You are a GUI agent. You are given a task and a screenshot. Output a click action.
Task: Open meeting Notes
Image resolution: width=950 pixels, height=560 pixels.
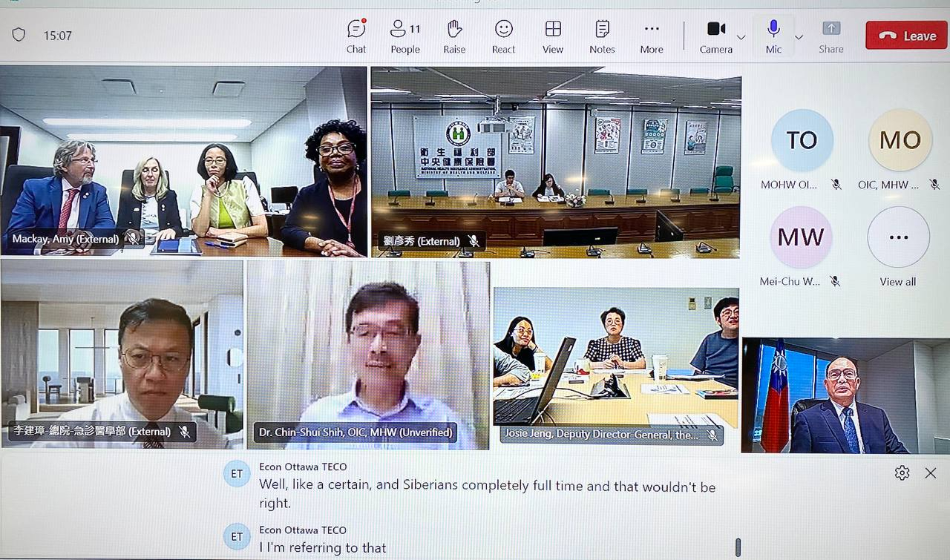click(x=602, y=36)
